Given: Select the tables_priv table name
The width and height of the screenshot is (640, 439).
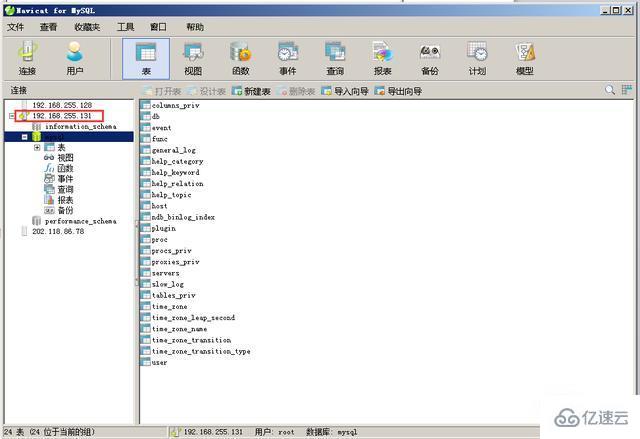Looking at the screenshot, I should [173, 295].
